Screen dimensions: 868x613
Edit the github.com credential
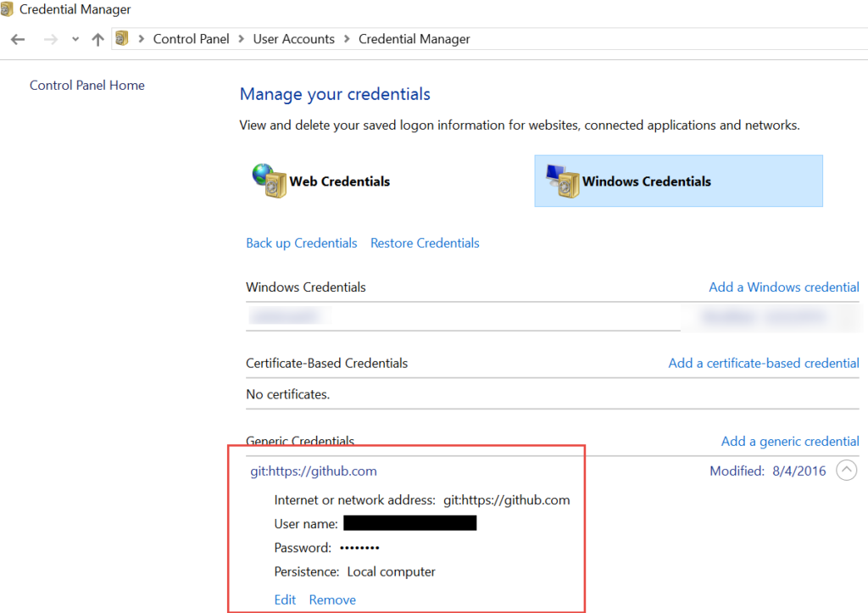(285, 599)
